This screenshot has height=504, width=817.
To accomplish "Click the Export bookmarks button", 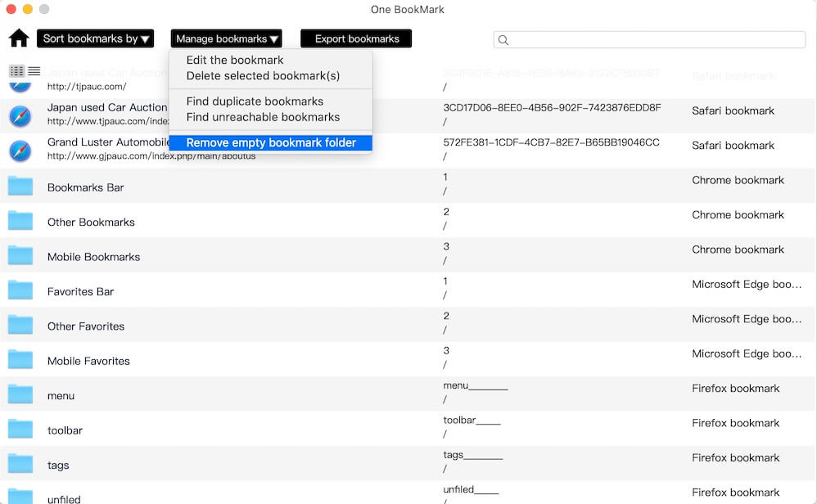I will point(356,38).
